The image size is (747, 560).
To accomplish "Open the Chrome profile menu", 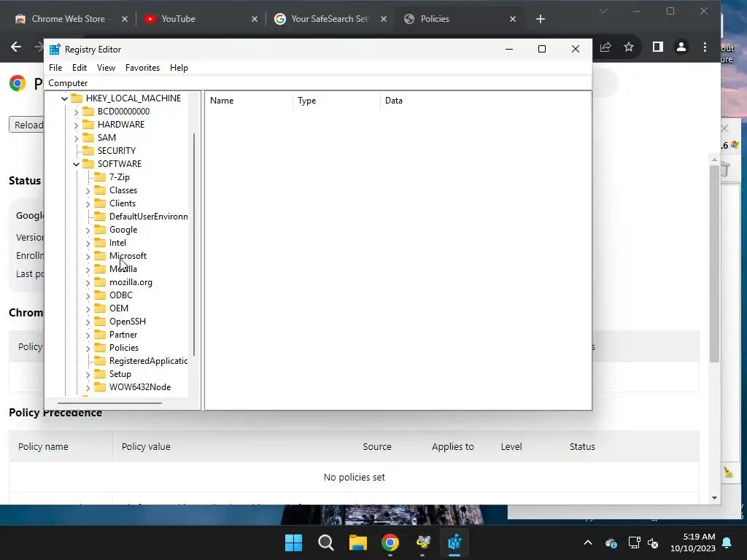I will [681, 47].
